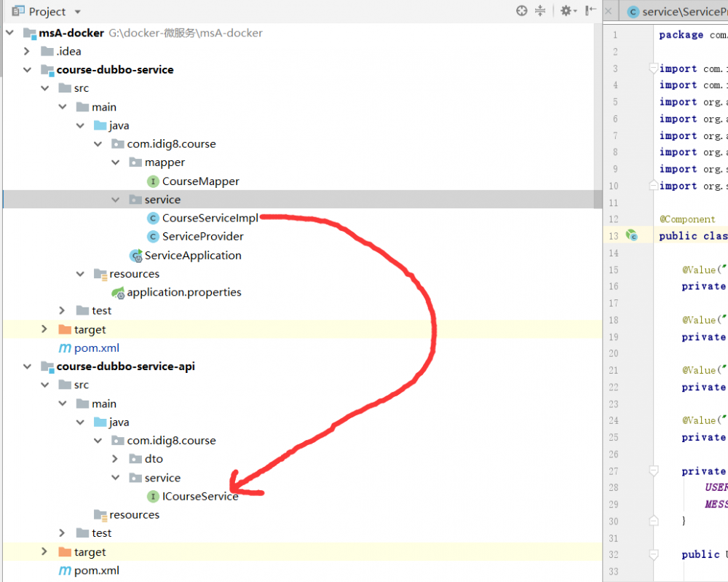Click line number 13 in the gutter

[x=613, y=236]
